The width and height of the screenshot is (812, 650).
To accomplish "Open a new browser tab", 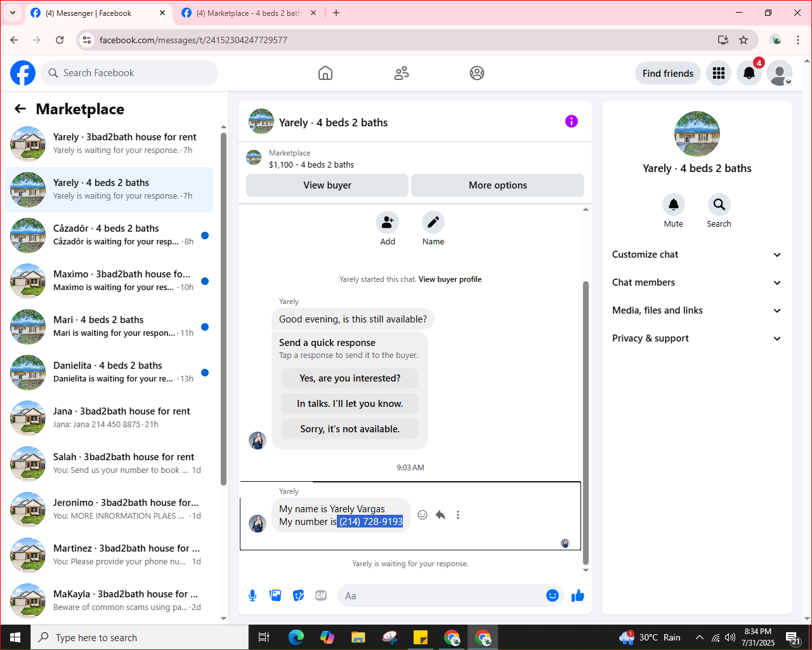I will point(336,13).
